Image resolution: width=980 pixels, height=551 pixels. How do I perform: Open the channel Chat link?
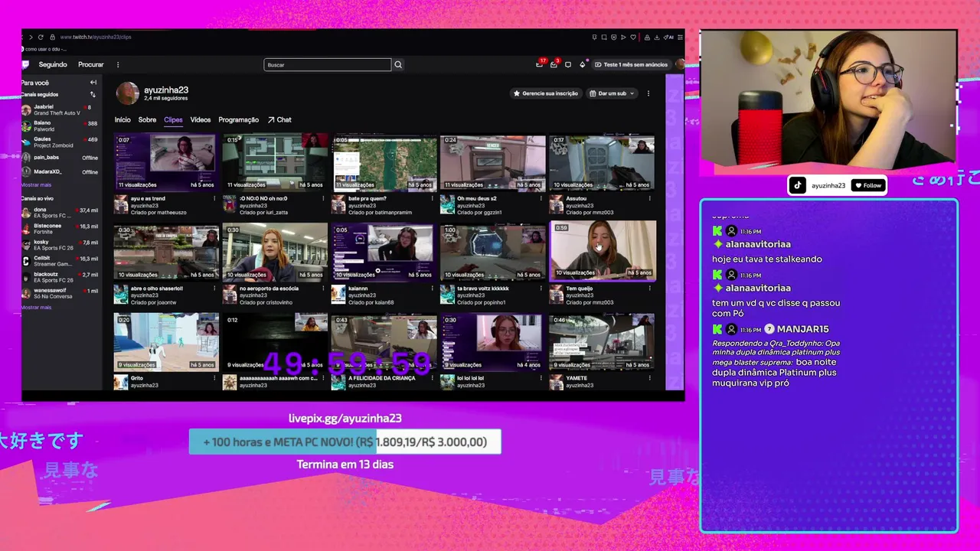pyautogui.click(x=279, y=120)
